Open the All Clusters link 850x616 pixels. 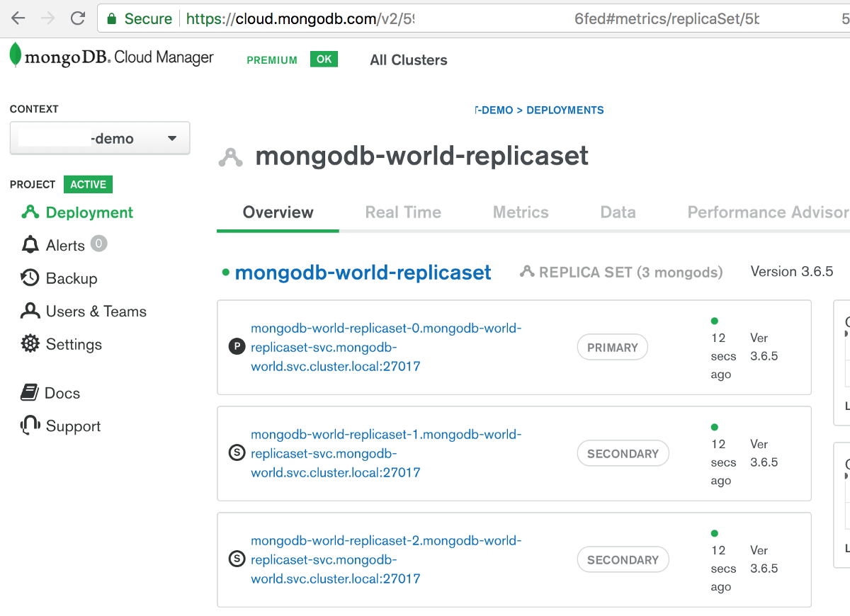click(x=409, y=60)
